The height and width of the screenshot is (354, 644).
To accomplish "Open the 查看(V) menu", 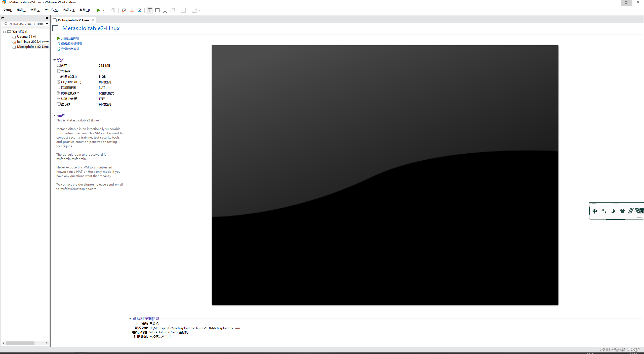I will (35, 10).
